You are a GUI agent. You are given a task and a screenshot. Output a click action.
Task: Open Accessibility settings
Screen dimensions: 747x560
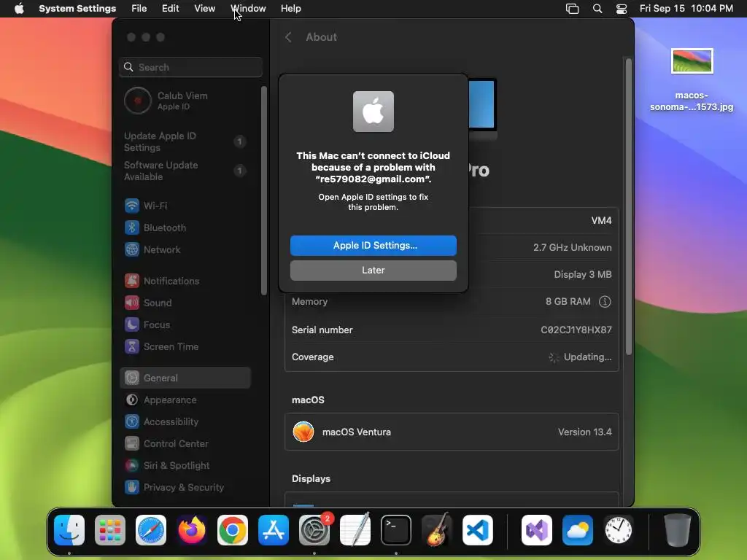pyautogui.click(x=186, y=422)
